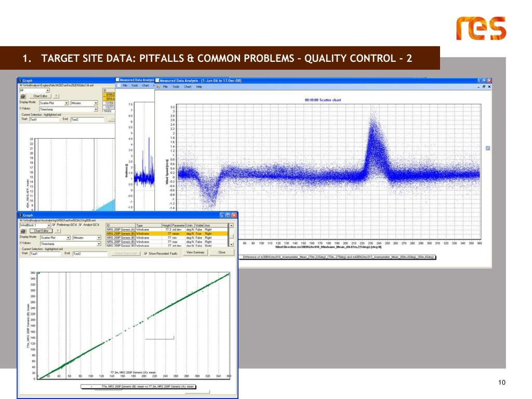This screenshot has height=399, width=532.
Task: Click the ID column header in the front Graph window
Action: pyautogui.click(x=121, y=225)
